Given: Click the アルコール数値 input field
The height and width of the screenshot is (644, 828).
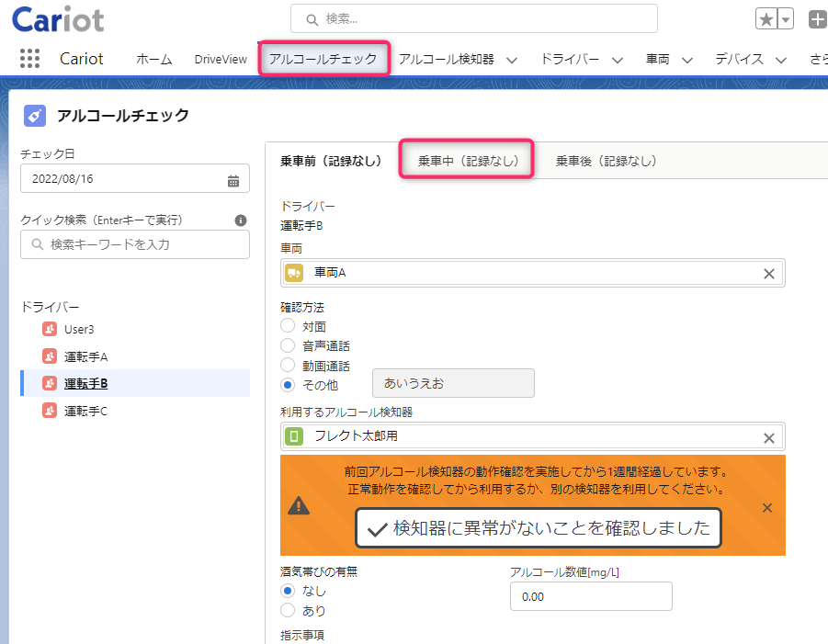Looking at the screenshot, I should (x=591, y=596).
